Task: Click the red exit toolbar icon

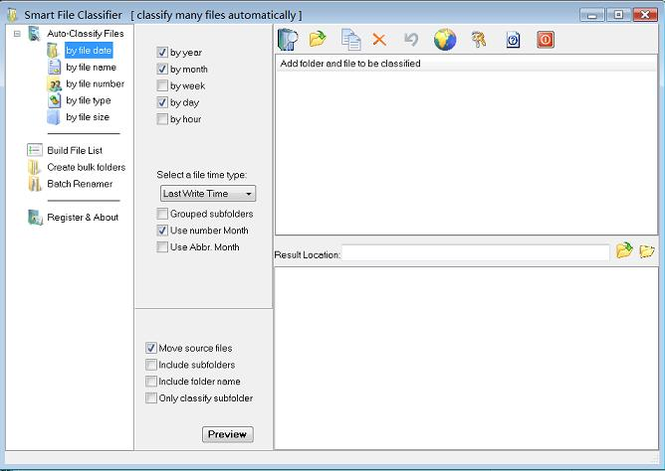Action: [x=545, y=40]
